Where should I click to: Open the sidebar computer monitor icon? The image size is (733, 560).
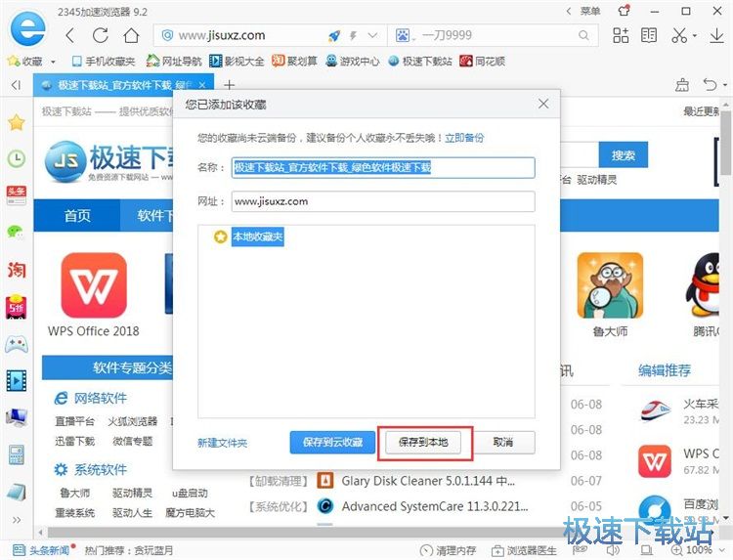tap(17, 417)
